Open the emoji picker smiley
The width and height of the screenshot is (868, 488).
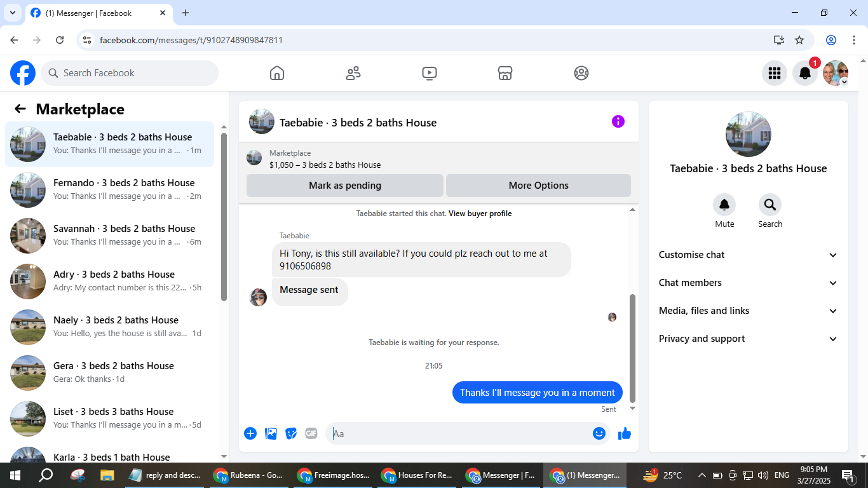(x=599, y=433)
